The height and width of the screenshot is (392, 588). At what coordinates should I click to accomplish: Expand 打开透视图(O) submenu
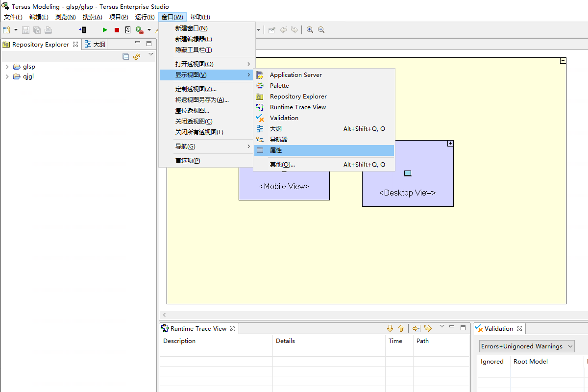pos(207,64)
